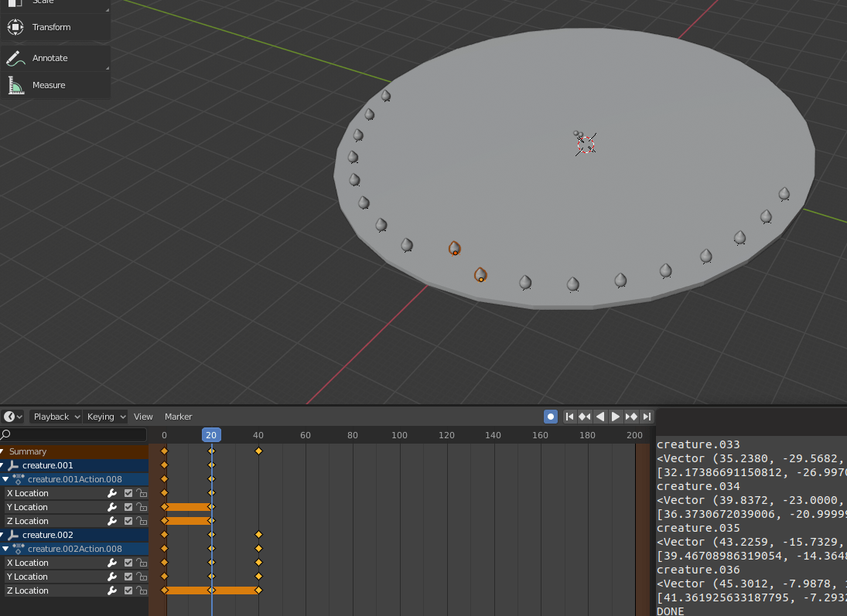Click the action icon beside creature.001Action.008
Viewport: 847px width, 616px height.
pyautogui.click(x=19, y=479)
